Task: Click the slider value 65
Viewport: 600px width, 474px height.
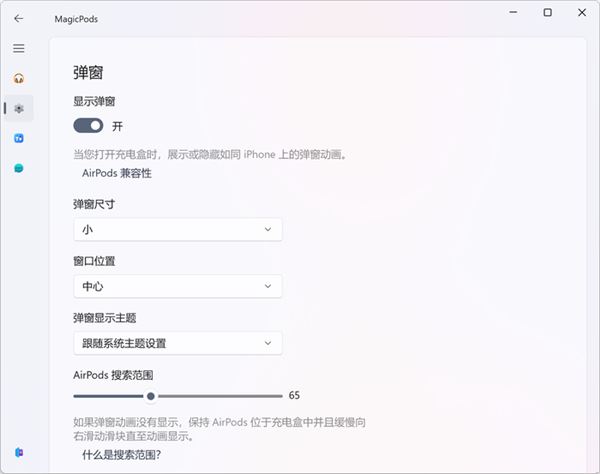Action: (x=294, y=395)
